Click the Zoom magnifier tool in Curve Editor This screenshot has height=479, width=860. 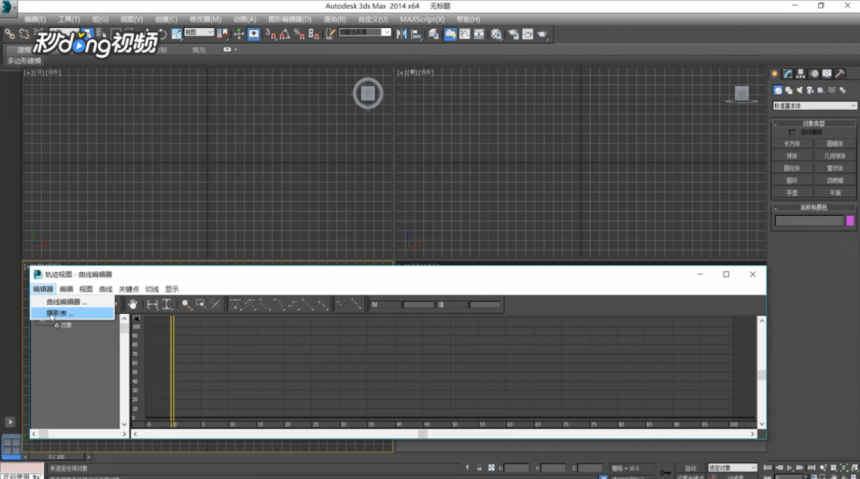[186, 305]
